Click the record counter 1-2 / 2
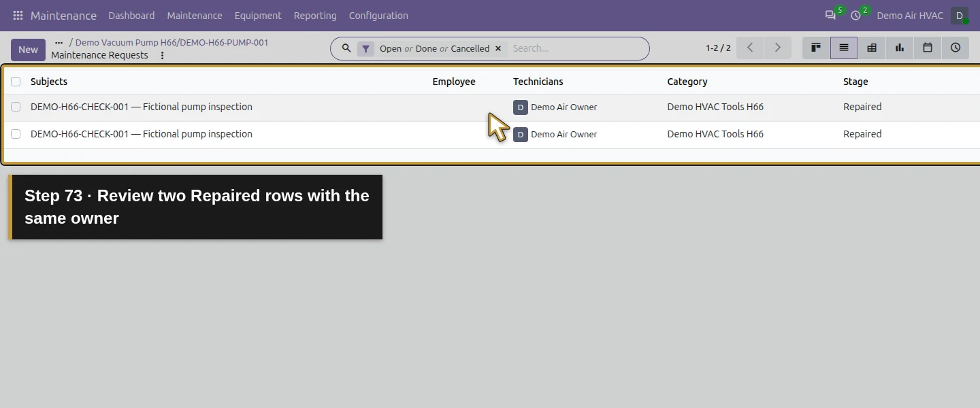 coord(718,48)
